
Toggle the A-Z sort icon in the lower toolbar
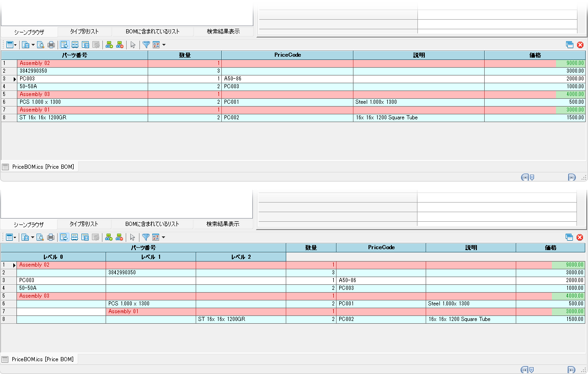[155, 237]
